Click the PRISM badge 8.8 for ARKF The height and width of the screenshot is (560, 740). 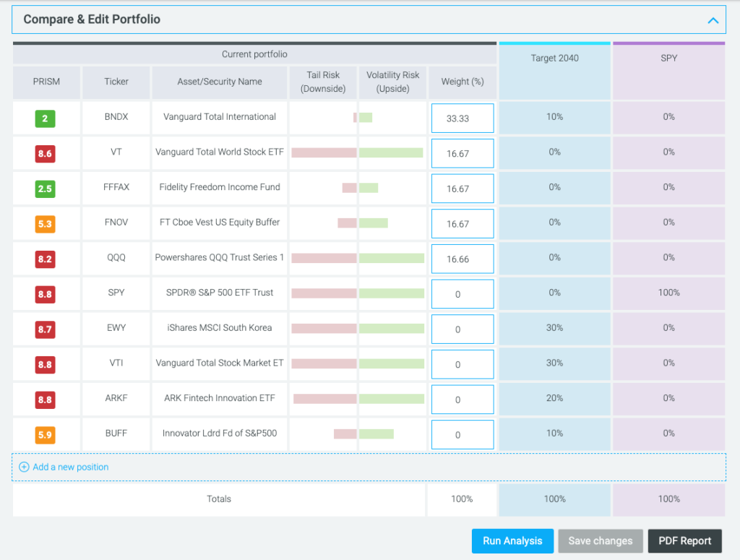[x=46, y=400]
